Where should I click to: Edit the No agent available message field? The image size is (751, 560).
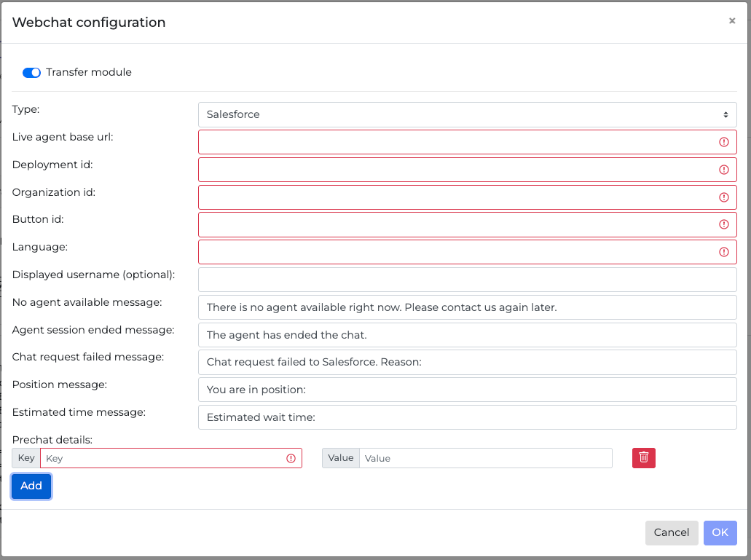coord(467,307)
